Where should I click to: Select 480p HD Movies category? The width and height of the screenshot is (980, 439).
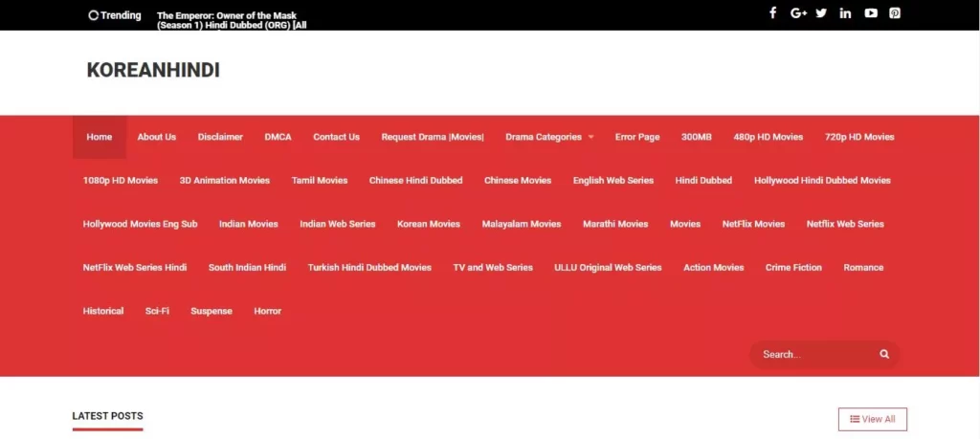[x=768, y=137]
